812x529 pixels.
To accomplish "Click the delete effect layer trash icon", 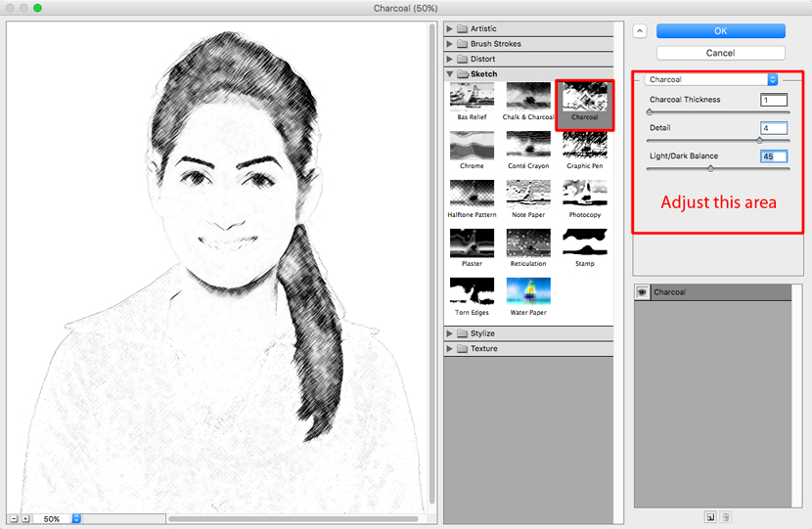I will 726,516.
